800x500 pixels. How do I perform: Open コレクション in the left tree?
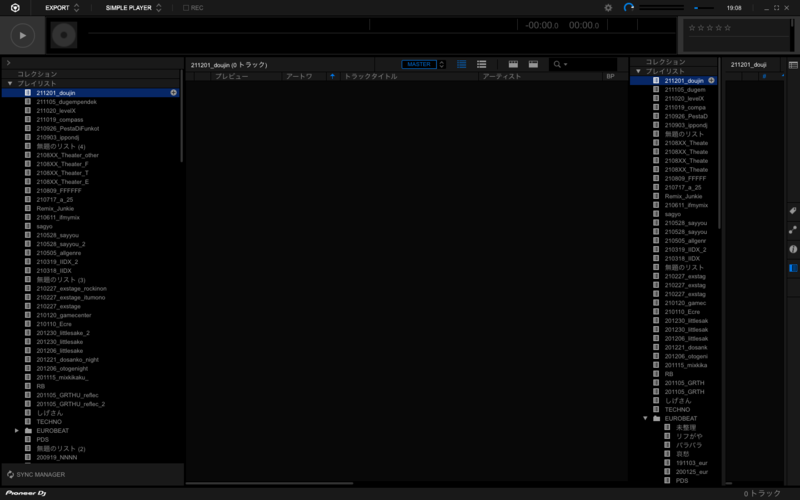(37, 74)
